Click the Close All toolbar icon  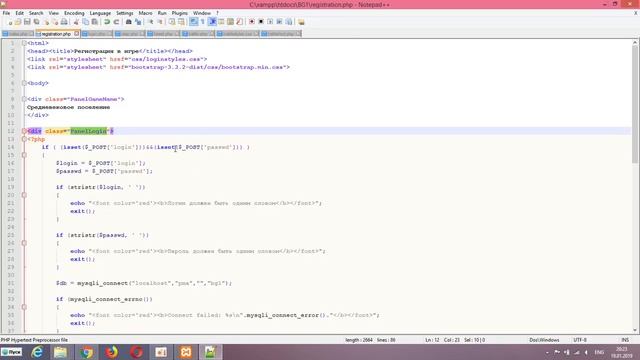pyautogui.click(x=55, y=22)
